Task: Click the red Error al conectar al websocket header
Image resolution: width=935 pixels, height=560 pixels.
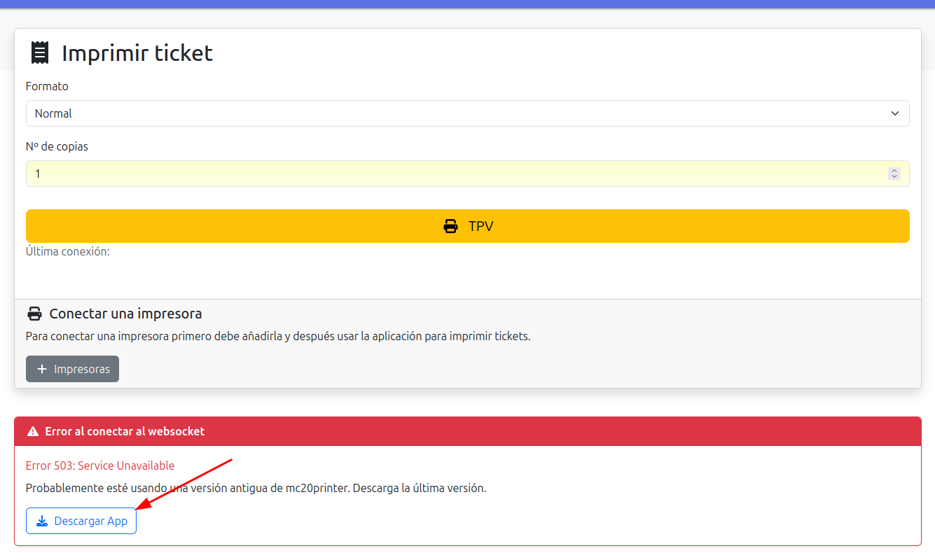Action: point(467,431)
